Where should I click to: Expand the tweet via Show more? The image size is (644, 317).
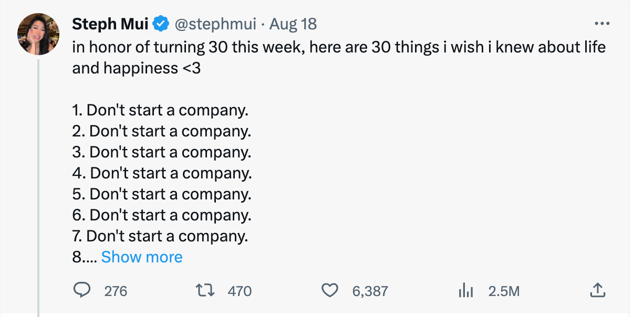(x=142, y=257)
